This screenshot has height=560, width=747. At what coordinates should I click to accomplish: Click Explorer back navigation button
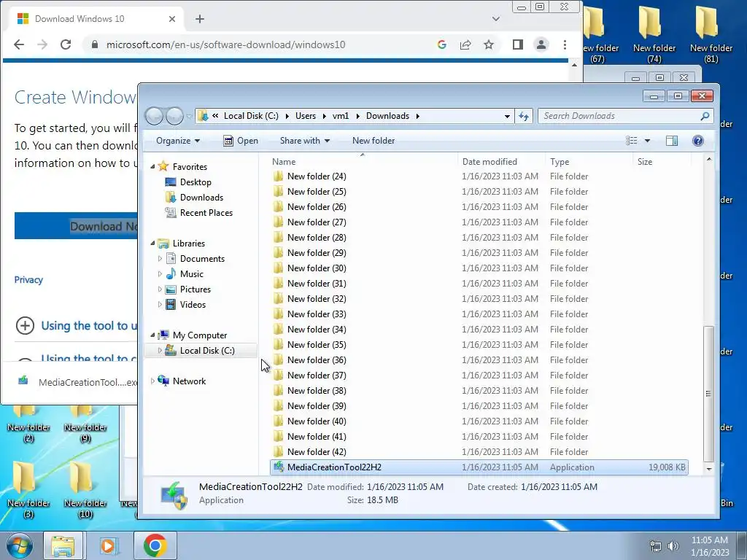(x=154, y=116)
